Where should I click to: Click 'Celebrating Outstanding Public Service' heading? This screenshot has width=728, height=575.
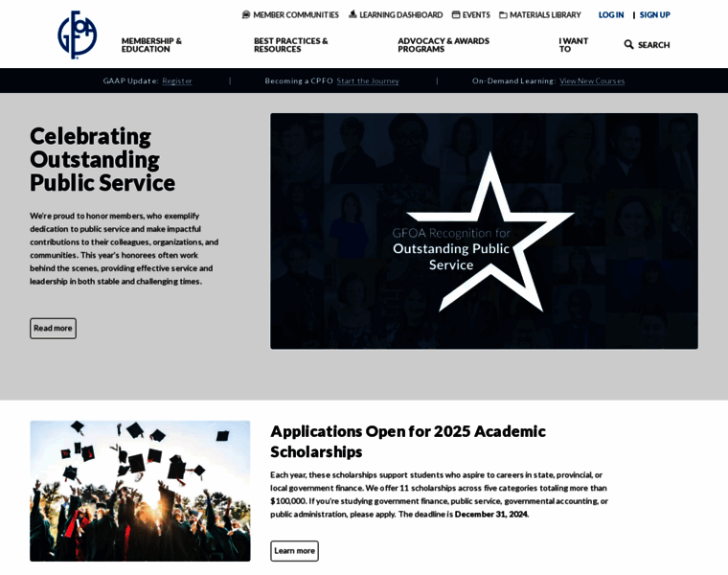pyautogui.click(x=102, y=159)
